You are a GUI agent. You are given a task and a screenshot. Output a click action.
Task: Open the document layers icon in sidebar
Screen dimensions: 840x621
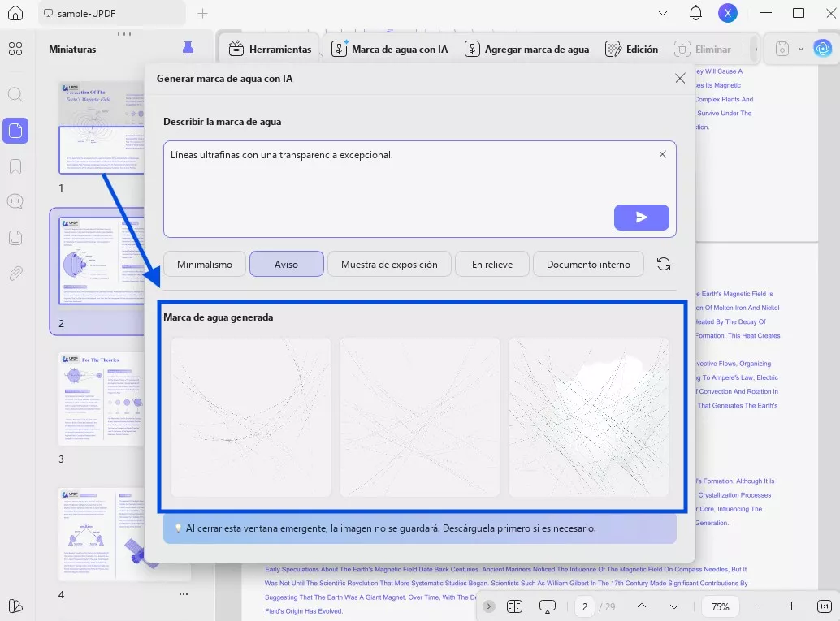(15, 237)
